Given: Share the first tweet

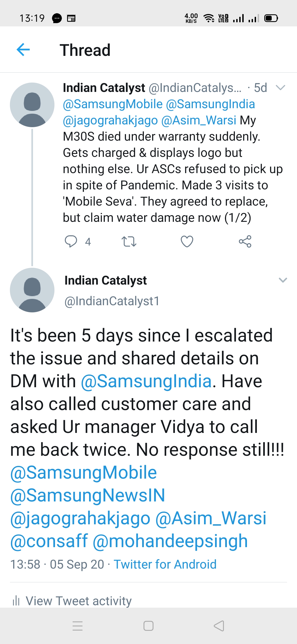Looking at the screenshot, I should 245,241.
